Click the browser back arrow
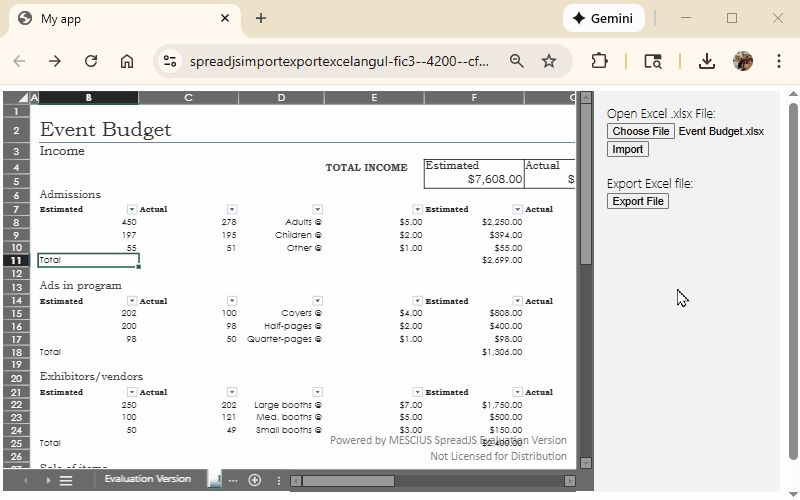 pos(19,61)
